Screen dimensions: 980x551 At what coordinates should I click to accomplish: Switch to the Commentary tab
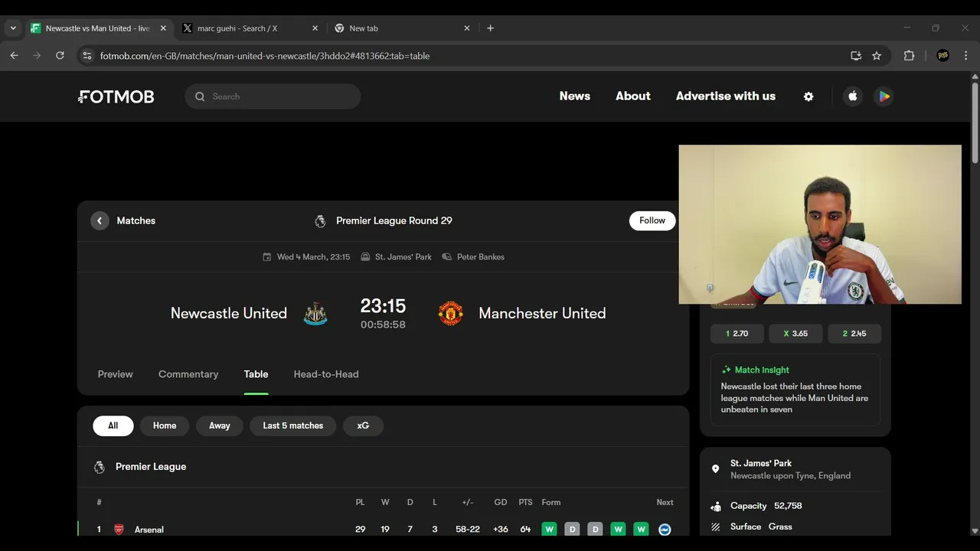click(188, 374)
